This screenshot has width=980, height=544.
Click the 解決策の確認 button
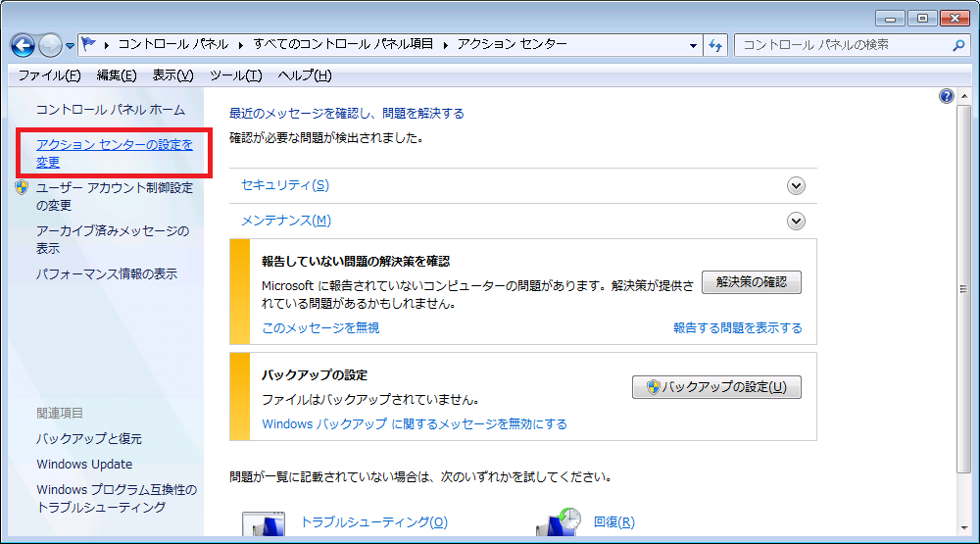point(751,282)
